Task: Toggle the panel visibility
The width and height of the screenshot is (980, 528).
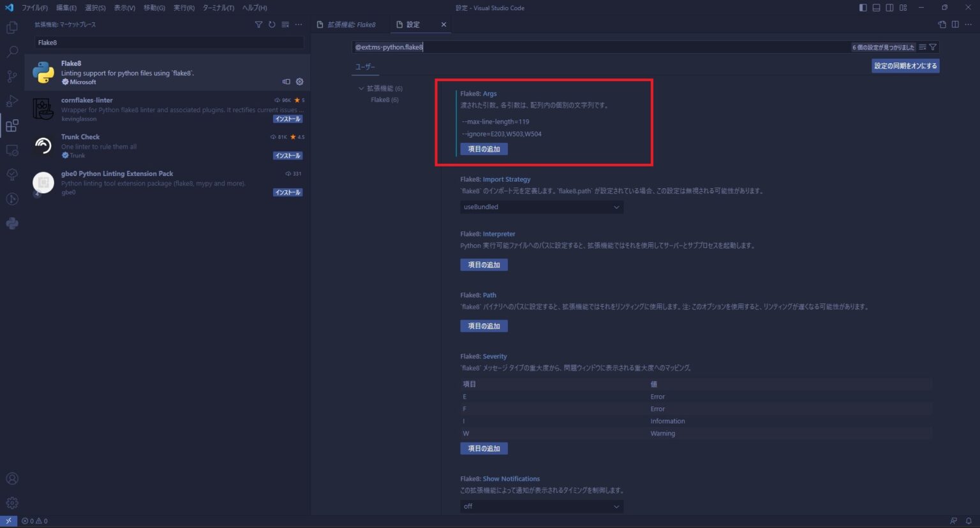Action: [875, 7]
